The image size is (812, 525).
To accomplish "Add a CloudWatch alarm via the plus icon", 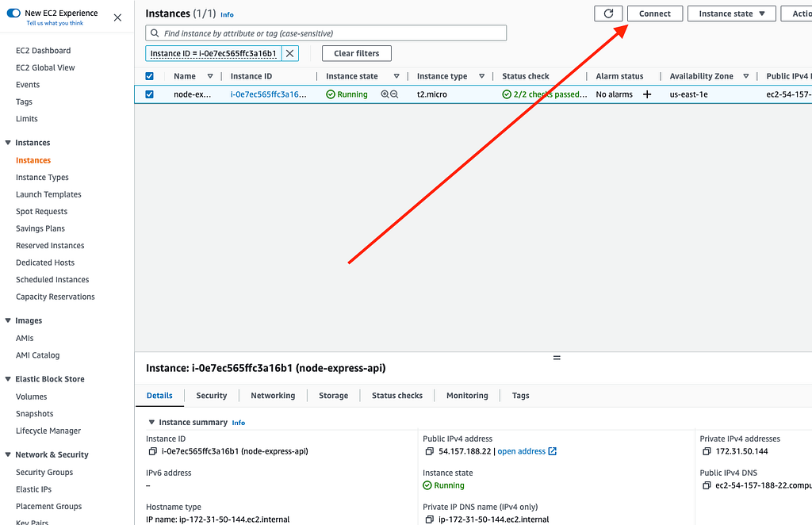I will click(x=647, y=94).
